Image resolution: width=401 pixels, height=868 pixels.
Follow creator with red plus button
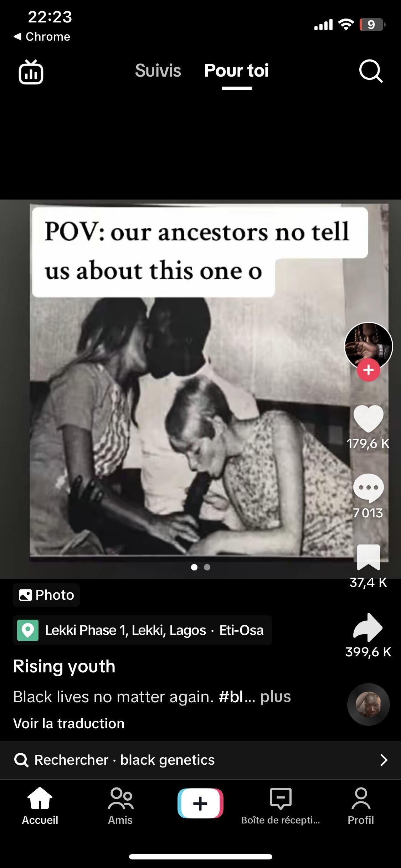368,370
